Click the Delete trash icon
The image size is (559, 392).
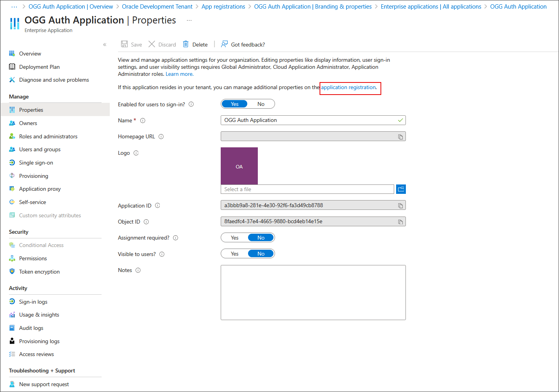(186, 44)
